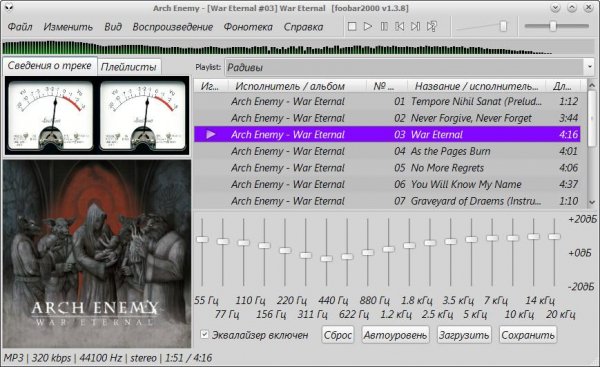Click the duration '4:37' cell

click(569, 184)
